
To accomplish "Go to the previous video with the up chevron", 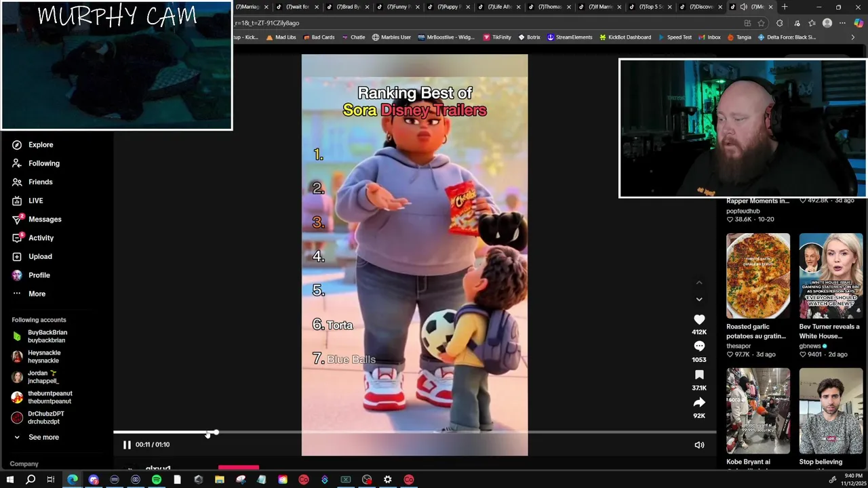I will tap(699, 283).
